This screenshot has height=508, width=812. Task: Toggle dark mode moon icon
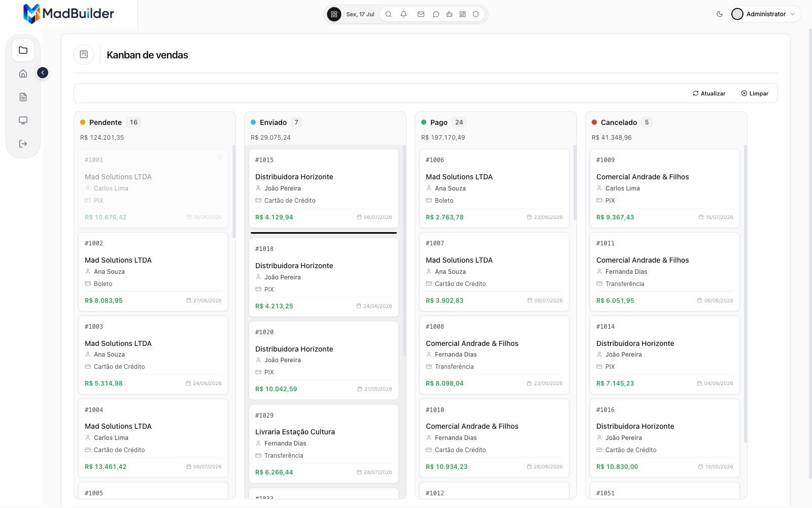click(719, 14)
